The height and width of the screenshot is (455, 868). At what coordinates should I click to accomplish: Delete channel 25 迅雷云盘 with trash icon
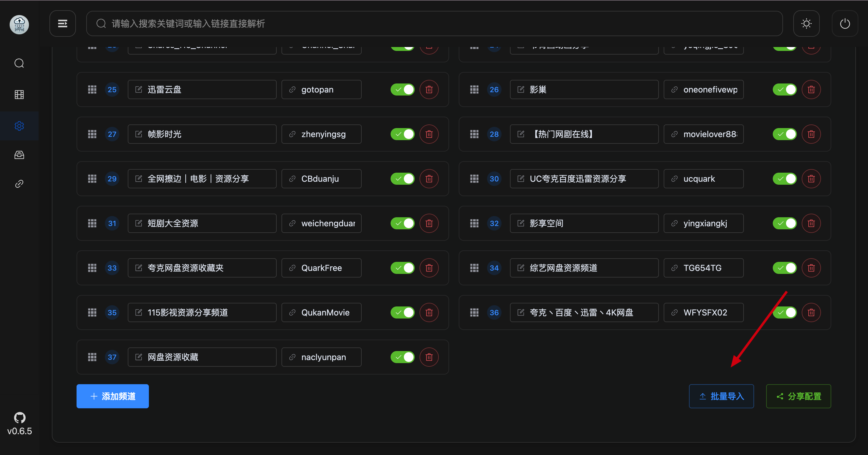pyautogui.click(x=429, y=89)
